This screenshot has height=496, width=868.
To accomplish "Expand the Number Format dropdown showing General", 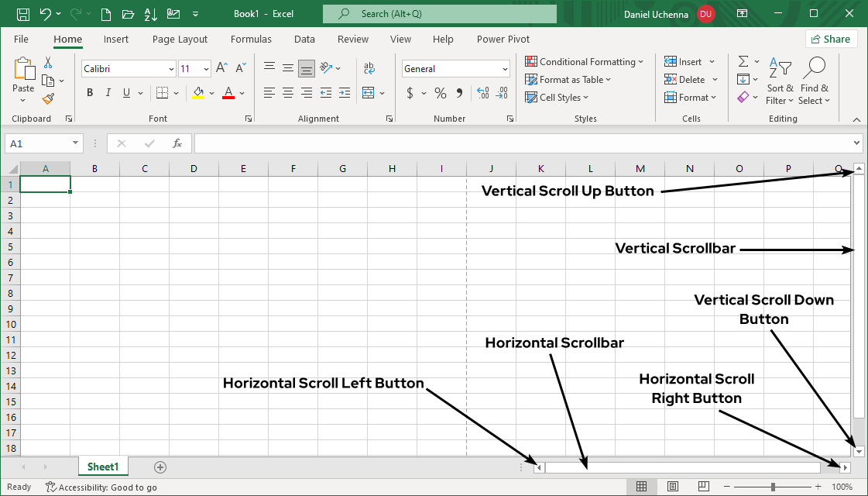I will point(505,68).
